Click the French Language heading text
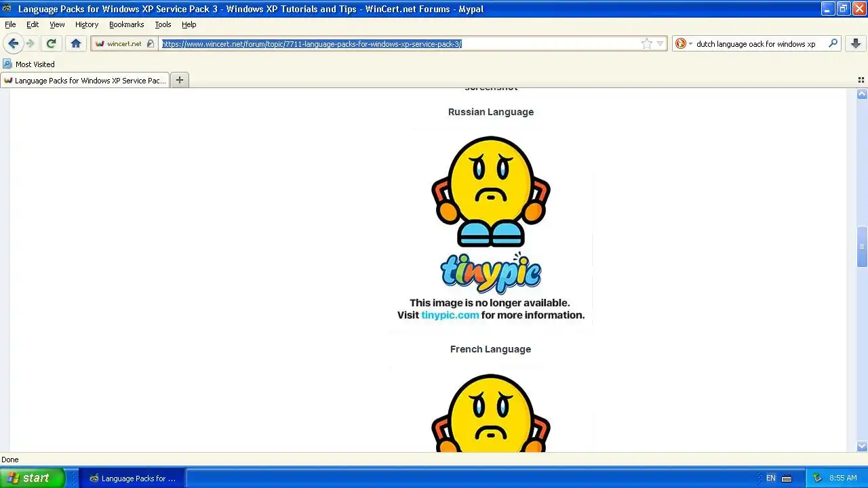Screen dimensions: 868x488 [490, 349]
